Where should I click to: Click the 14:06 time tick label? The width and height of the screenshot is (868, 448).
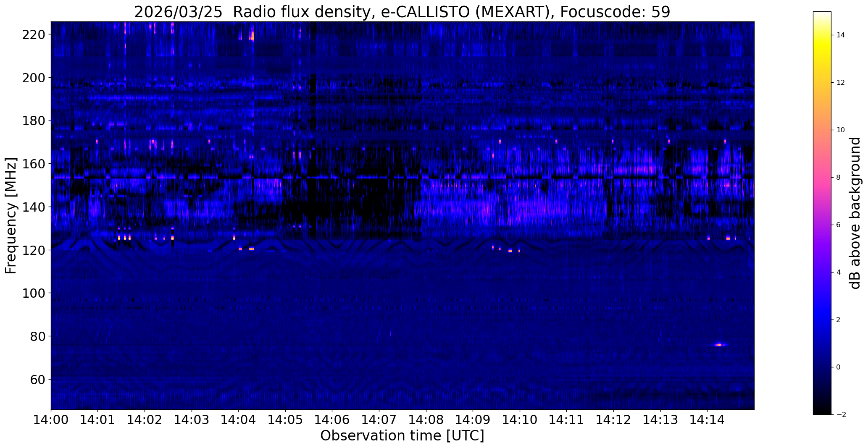[x=332, y=419]
